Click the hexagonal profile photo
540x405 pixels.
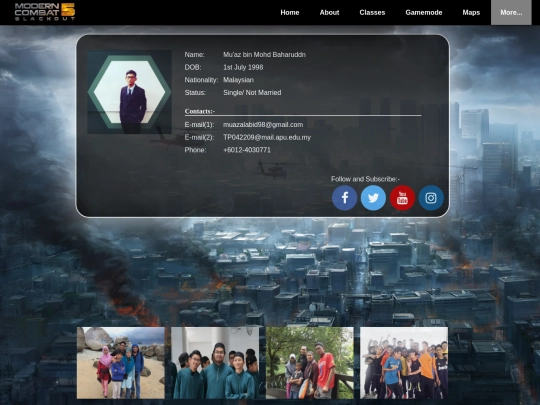(129, 92)
